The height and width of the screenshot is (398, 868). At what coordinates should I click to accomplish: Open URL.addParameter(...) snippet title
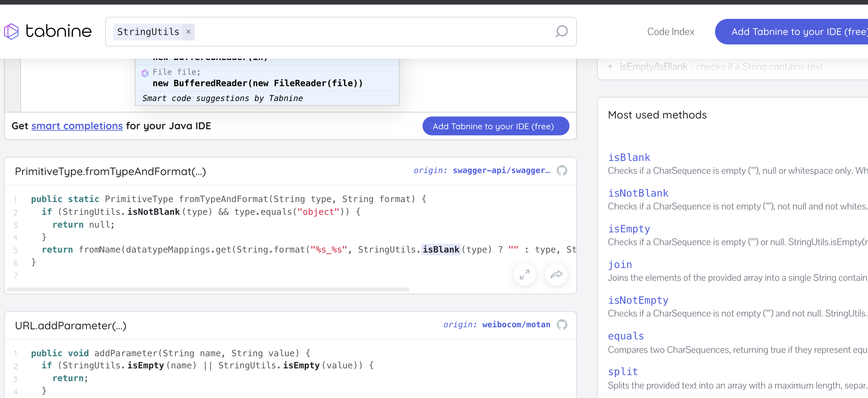point(70,326)
